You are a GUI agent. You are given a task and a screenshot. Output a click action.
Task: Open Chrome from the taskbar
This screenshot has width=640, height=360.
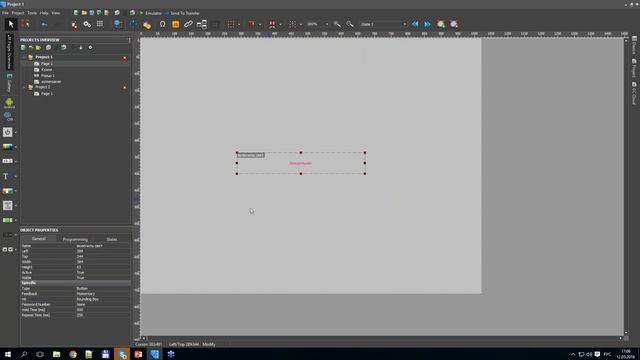pyautogui.click(x=73, y=354)
